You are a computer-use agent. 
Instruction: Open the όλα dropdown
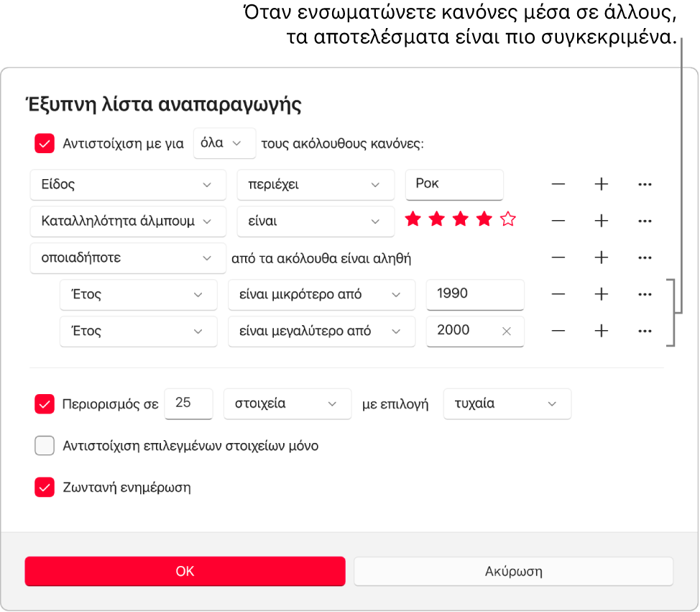pos(224,143)
